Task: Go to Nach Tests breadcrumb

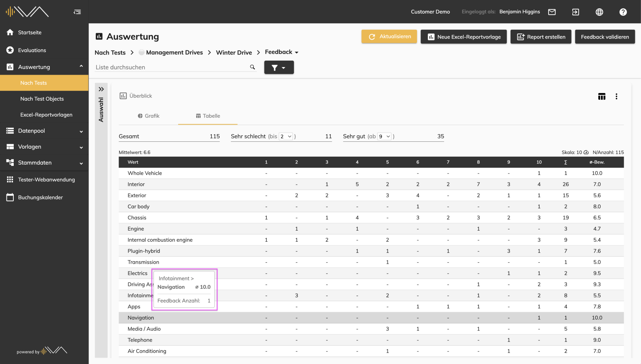Action: pyautogui.click(x=110, y=52)
